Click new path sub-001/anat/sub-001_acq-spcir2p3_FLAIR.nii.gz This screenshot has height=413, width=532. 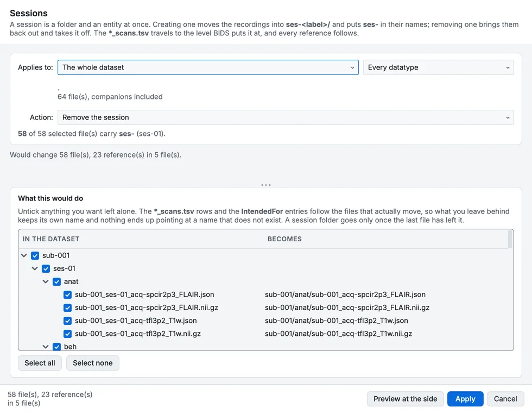point(347,308)
